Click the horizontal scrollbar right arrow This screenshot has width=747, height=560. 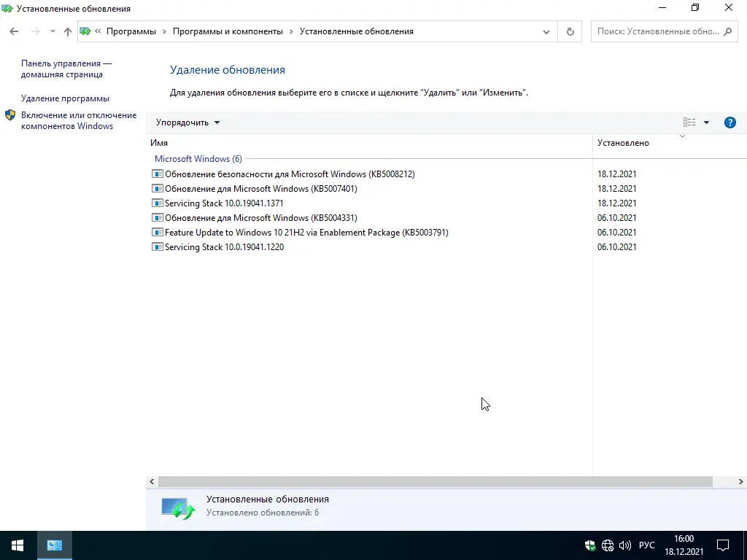tap(741, 481)
